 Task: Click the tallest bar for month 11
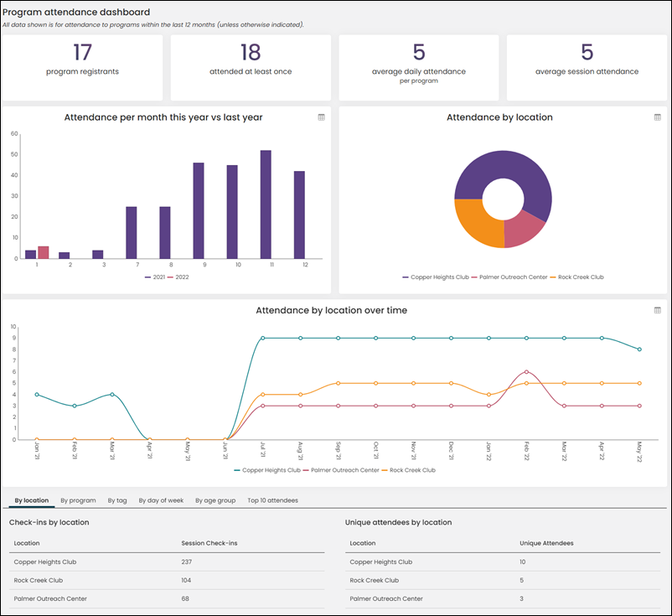click(266, 204)
